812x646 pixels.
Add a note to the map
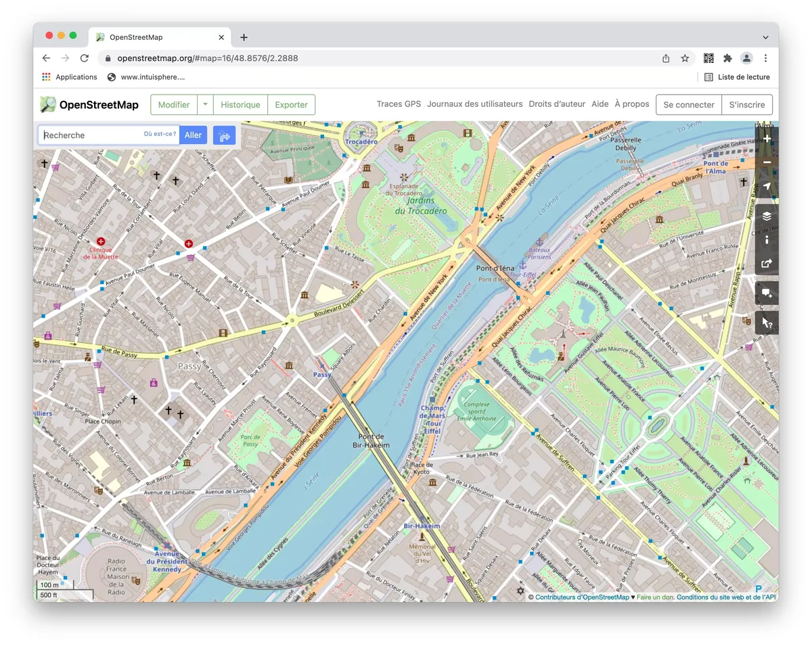(767, 294)
